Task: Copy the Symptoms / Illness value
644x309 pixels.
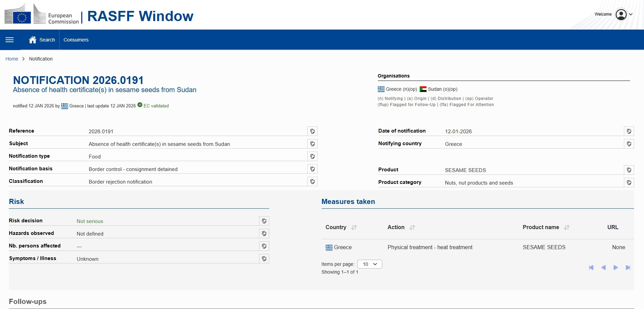Action: [264, 259]
